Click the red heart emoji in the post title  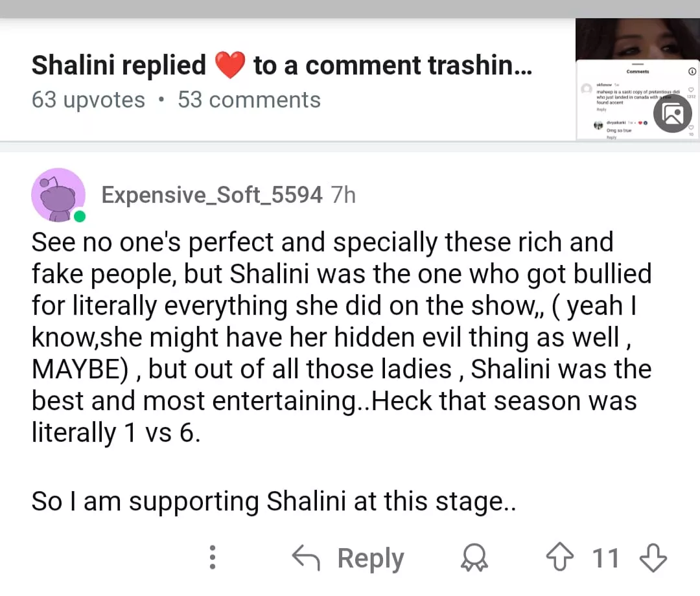coord(229,65)
